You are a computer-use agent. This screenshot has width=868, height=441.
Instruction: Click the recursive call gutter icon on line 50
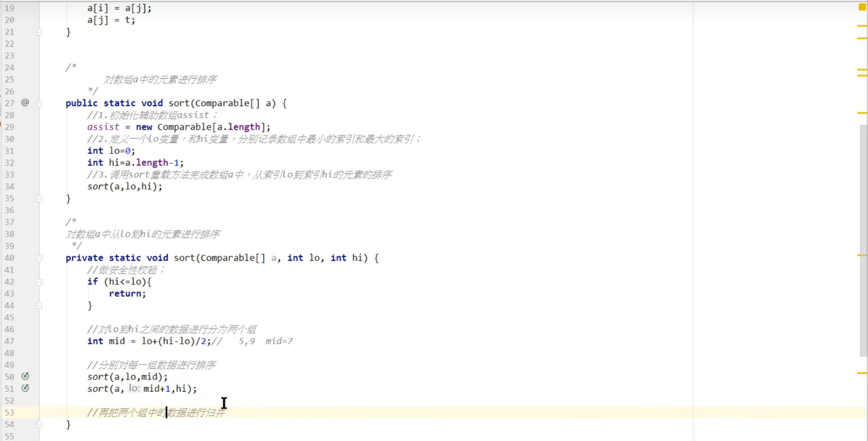click(25, 376)
